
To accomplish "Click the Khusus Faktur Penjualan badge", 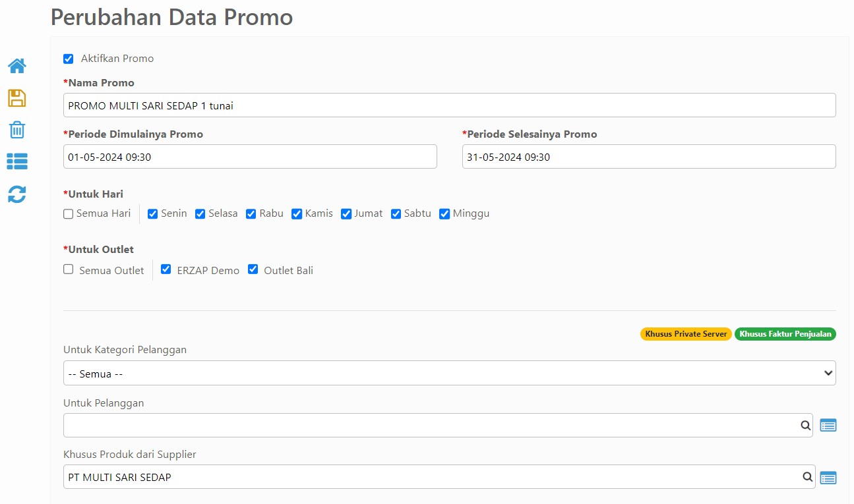I will coord(785,334).
